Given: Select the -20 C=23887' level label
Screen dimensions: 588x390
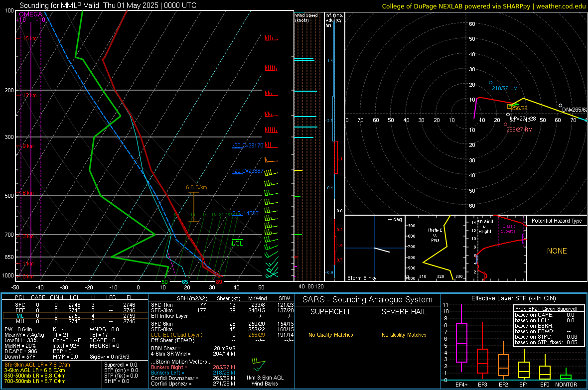Looking at the screenshot, I should 248,171.
